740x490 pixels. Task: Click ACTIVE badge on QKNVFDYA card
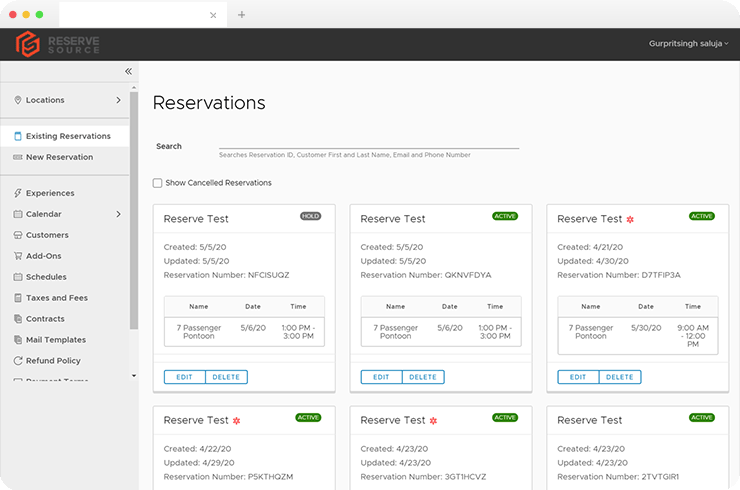(x=505, y=216)
